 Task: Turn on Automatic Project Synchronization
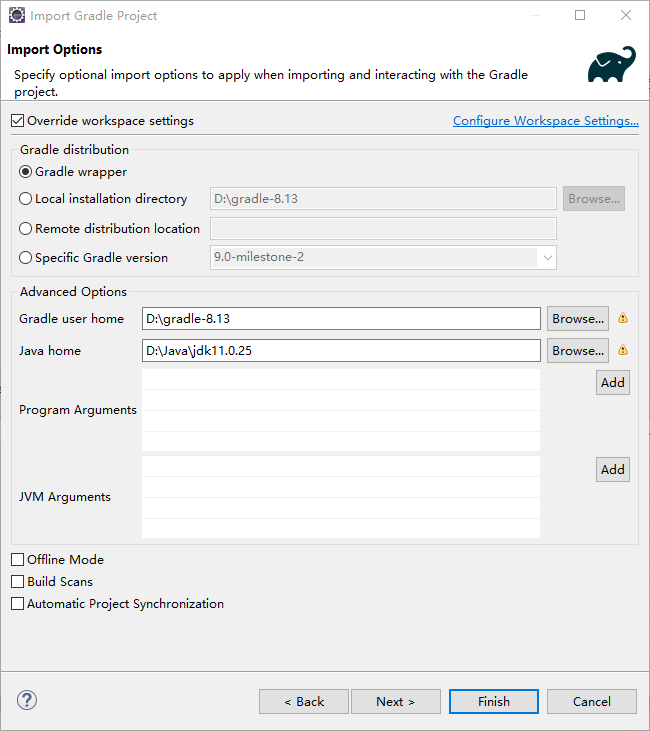point(18,604)
